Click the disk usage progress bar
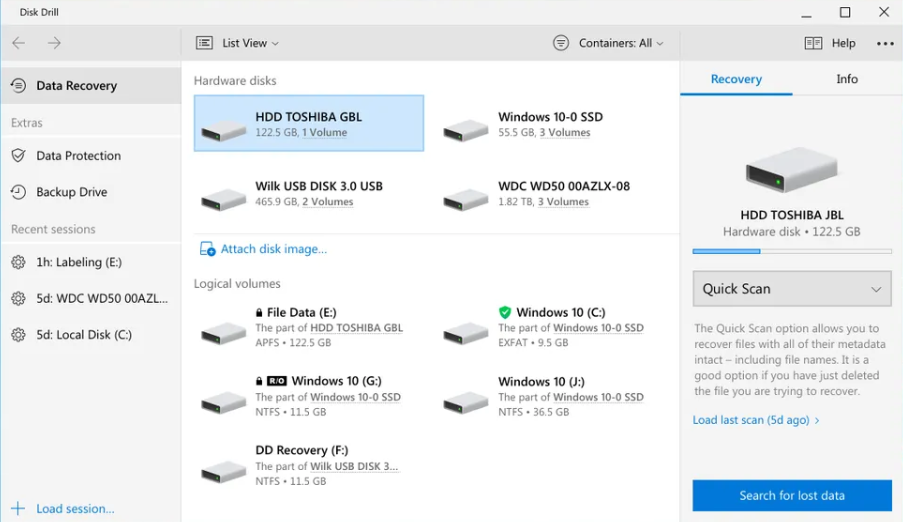This screenshot has height=522, width=903. [x=792, y=251]
